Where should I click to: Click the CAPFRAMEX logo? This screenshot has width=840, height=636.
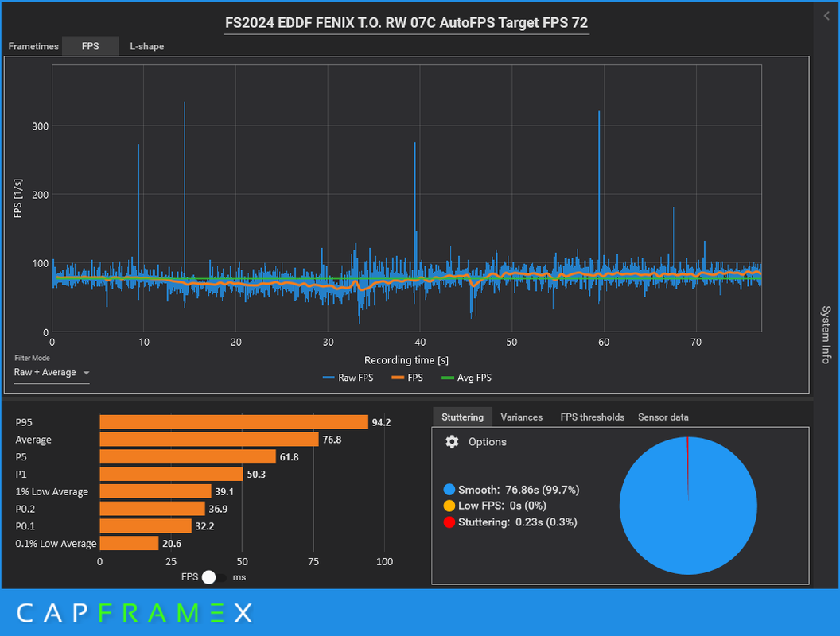tap(134, 613)
